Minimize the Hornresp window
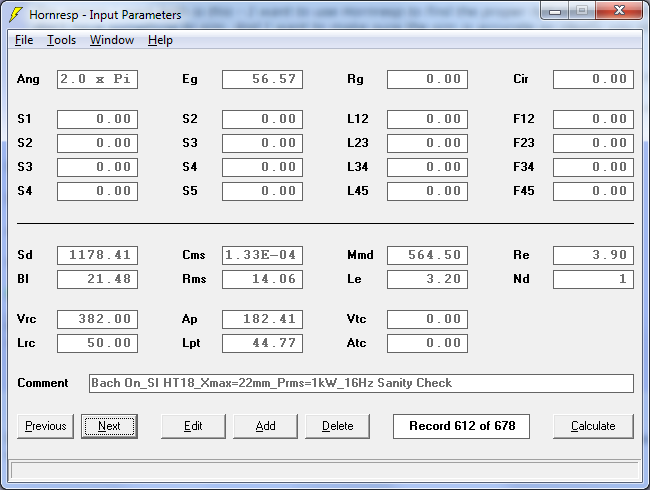The width and height of the screenshot is (650, 490). coord(555,11)
